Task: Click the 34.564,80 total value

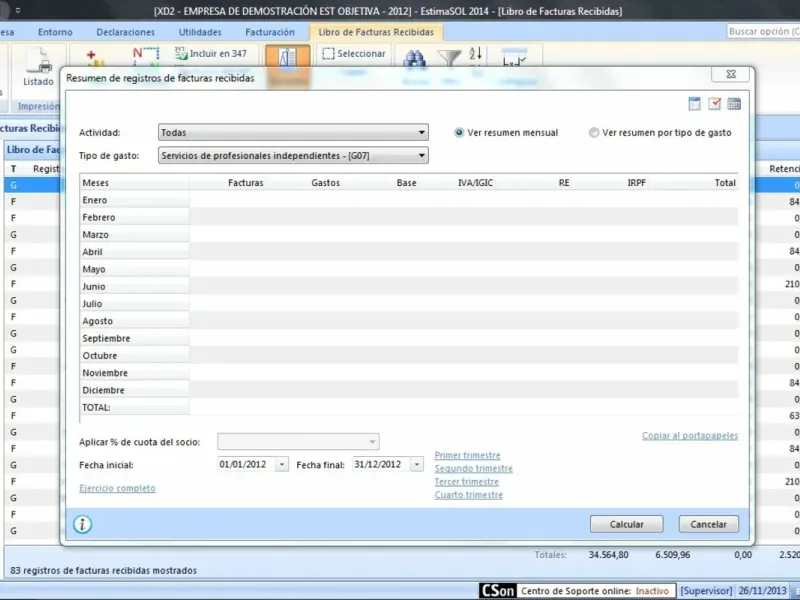Action: pyautogui.click(x=609, y=555)
